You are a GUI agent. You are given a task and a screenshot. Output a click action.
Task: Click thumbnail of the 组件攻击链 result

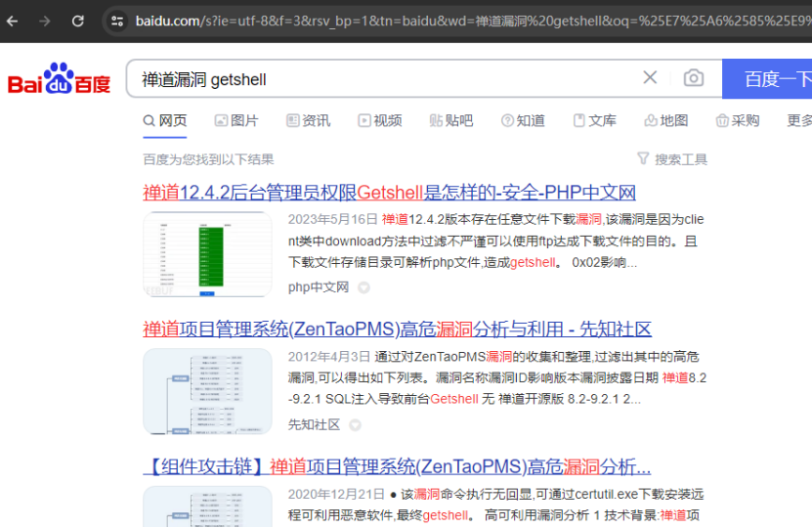pyautogui.click(x=208, y=506)
